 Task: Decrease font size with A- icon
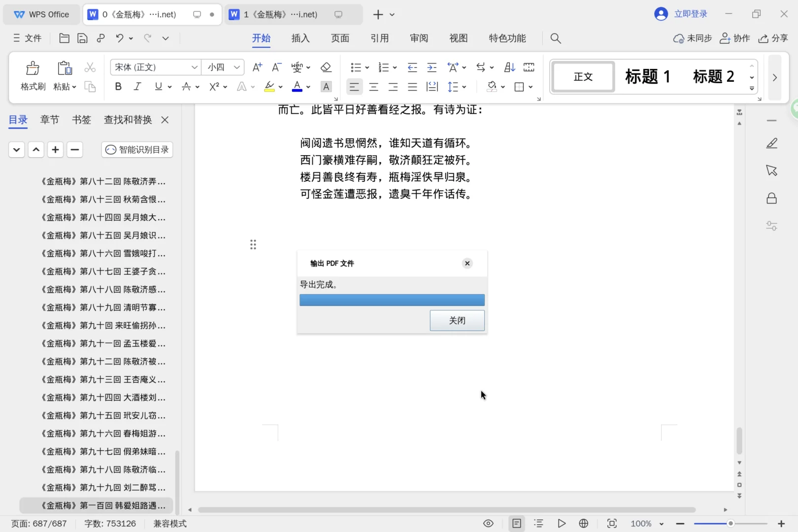[x=277, y=67]
